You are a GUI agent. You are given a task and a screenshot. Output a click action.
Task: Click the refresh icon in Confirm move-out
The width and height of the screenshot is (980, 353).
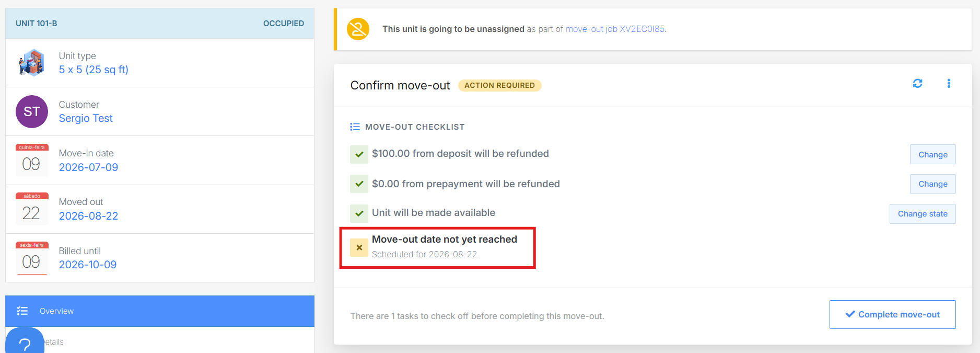point(917,84)
